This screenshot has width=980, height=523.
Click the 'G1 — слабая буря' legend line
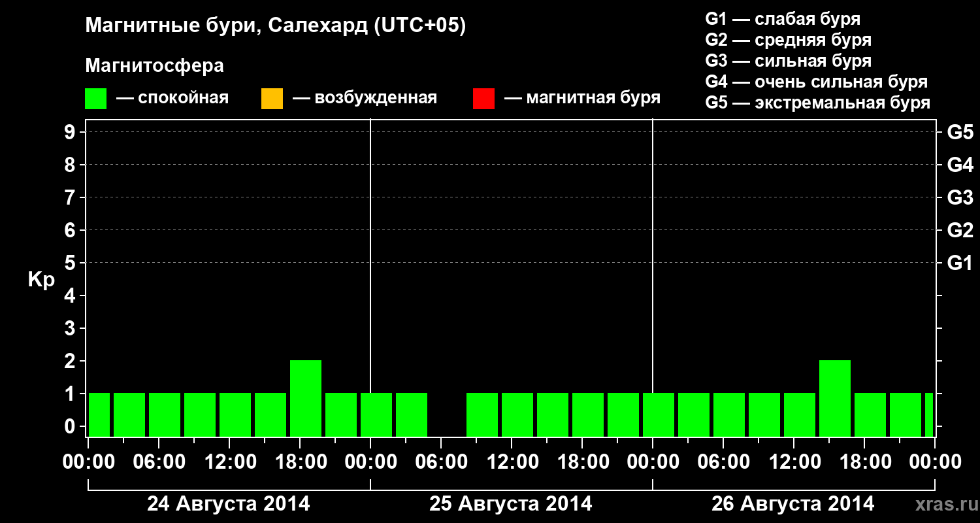[x=783, y=19]
